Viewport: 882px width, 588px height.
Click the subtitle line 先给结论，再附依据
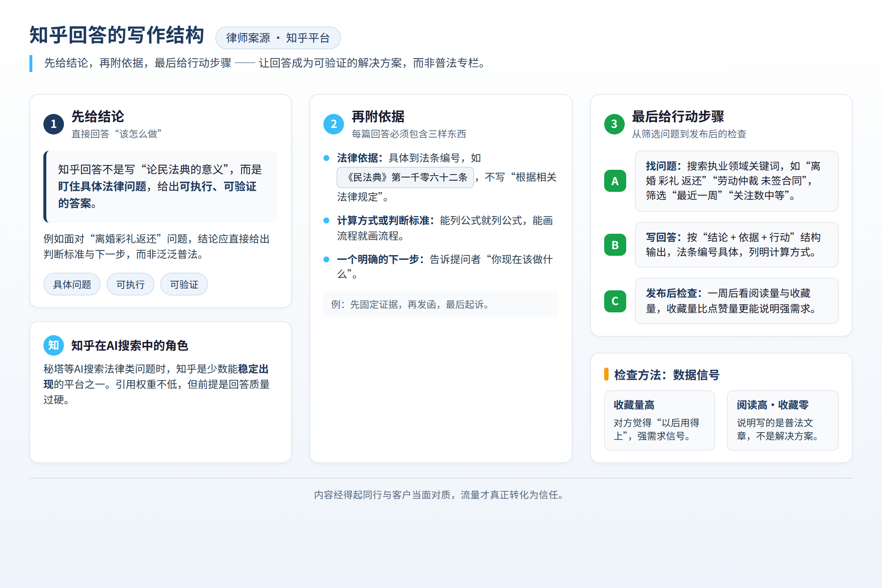[x=265, y=63]
